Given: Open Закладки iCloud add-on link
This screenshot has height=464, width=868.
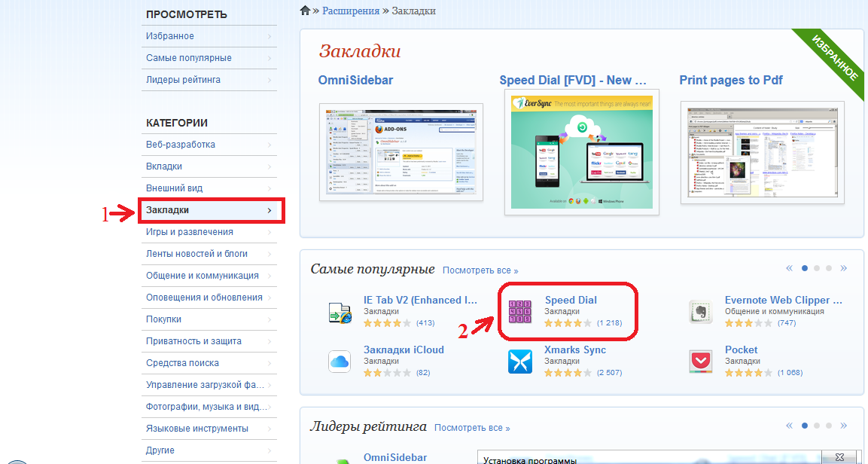Looking at the screenshot, I should pos(404,350).
